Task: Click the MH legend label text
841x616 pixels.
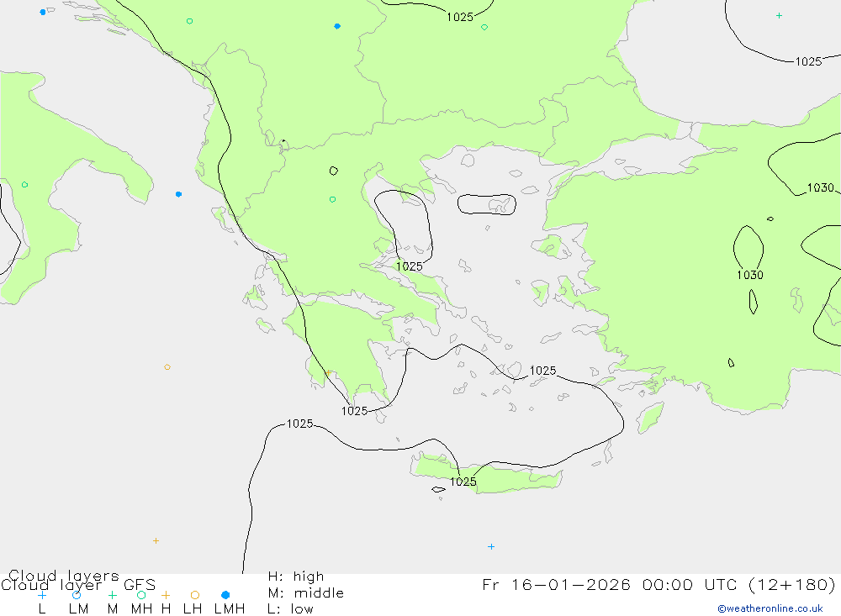Action: coord(141,609)
